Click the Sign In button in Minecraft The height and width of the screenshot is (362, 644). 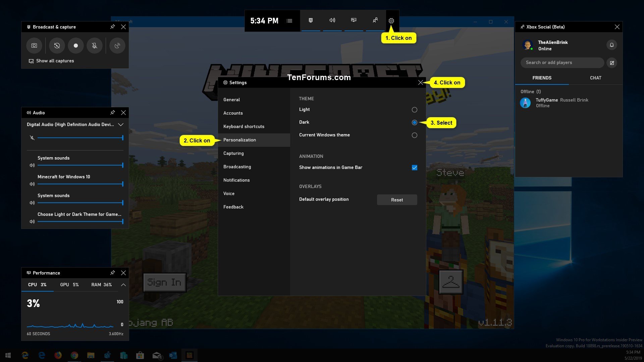(164, 282)
